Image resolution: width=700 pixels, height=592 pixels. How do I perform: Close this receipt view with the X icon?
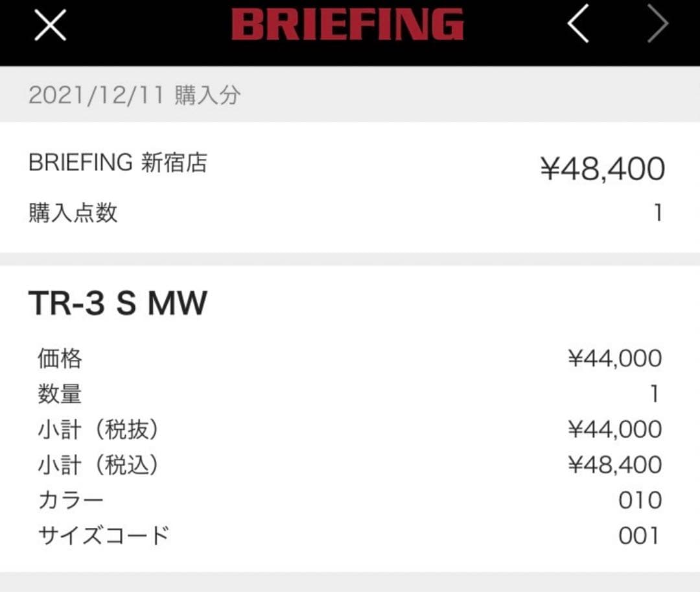click(49, 25)
